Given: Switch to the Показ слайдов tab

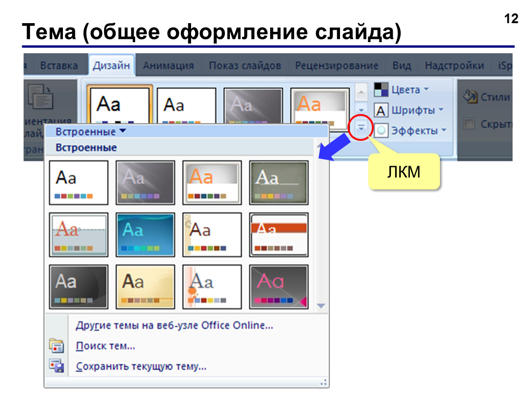Looking at the screenshot, I should click(245, 65).
